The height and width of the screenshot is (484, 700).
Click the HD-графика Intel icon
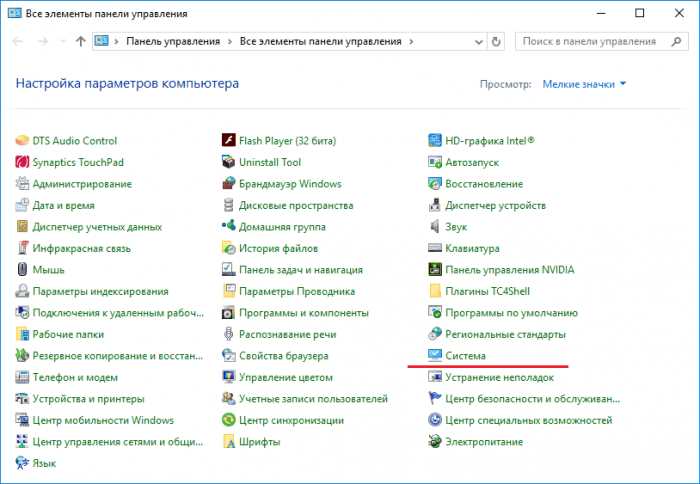pyautogui.click(x=435, y=141)
